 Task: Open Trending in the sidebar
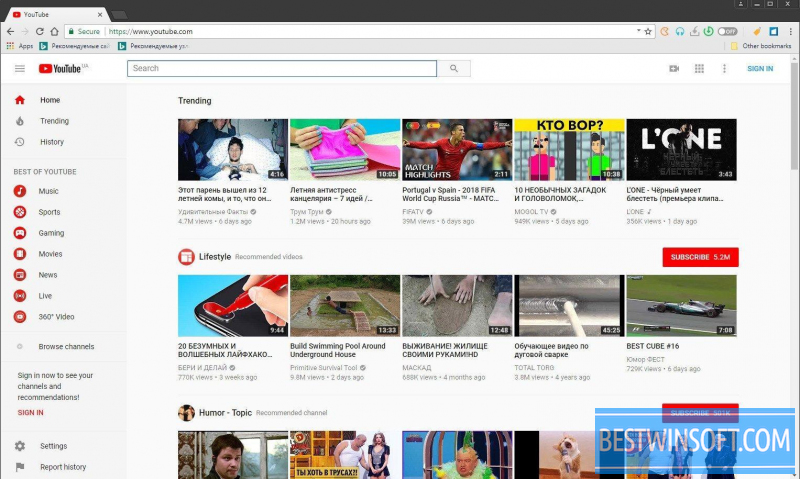54,121
